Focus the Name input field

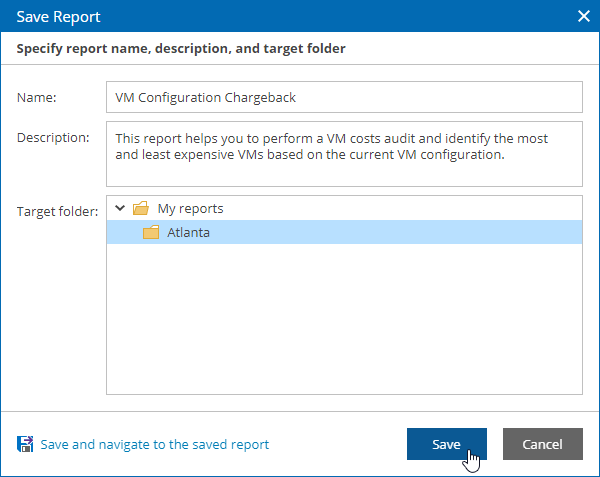pos(344,97)
